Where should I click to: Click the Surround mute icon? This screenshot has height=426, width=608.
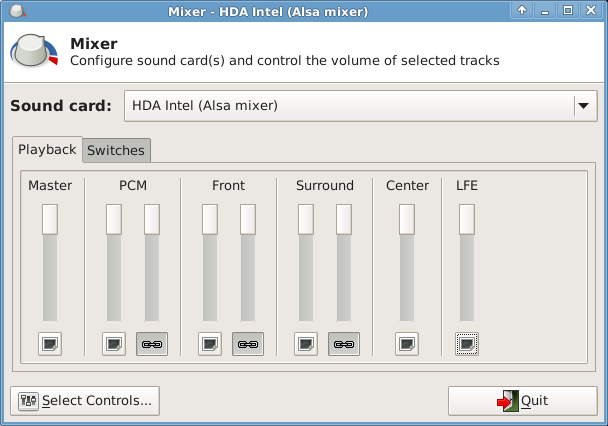coord(306,344)
